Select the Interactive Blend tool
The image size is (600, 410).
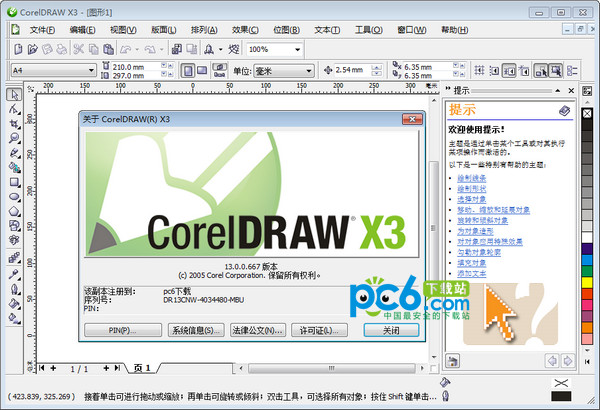click(14, 257)
